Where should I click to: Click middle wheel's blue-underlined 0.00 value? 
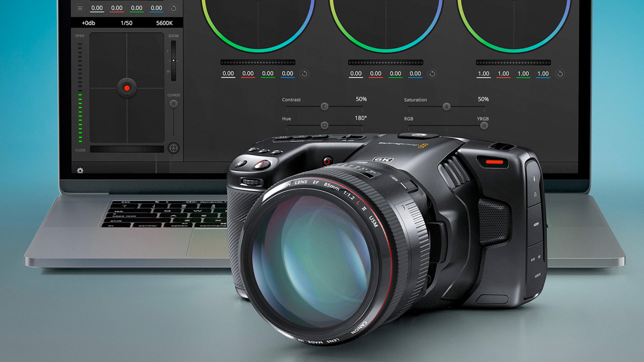(x=415, y=74)
